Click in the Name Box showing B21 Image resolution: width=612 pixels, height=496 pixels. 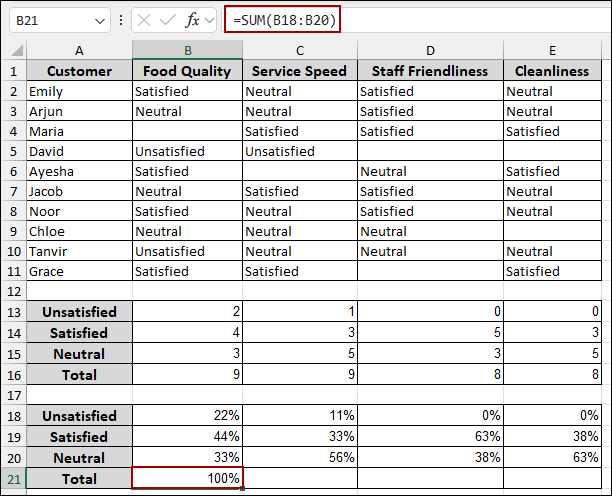click(x=50, y=20)
